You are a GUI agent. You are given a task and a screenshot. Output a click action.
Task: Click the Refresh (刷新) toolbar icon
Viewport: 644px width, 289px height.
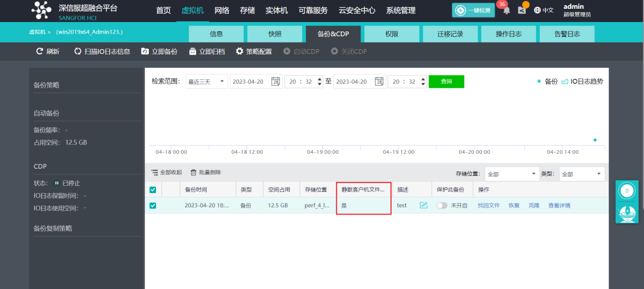40,51
